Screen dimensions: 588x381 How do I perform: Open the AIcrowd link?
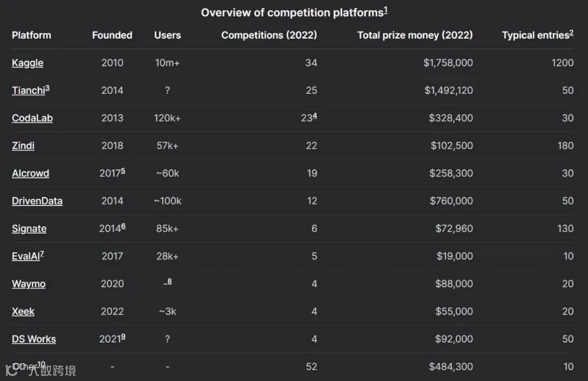pyautogui.click(x=30, y=173)
